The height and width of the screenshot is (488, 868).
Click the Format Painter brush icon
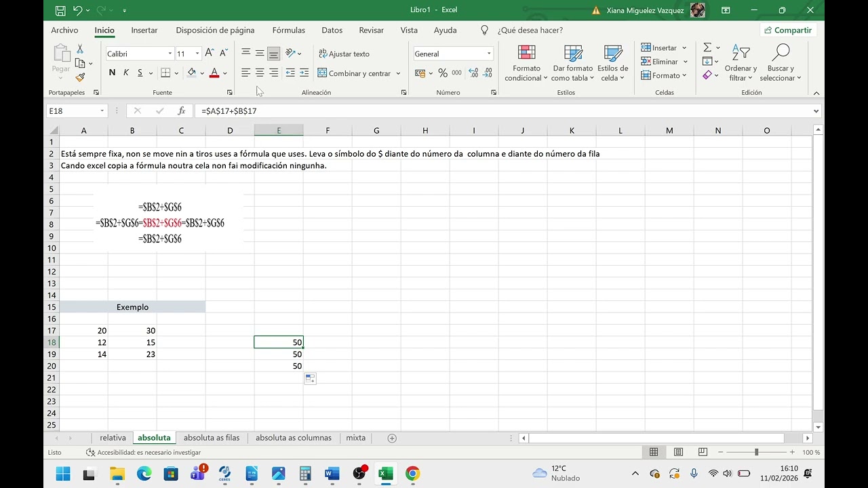tap(80, 77)
